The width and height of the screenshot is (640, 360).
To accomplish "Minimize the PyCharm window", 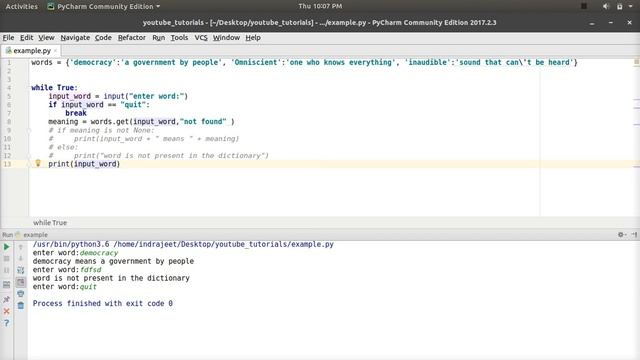I will click(x=591, y=23).
